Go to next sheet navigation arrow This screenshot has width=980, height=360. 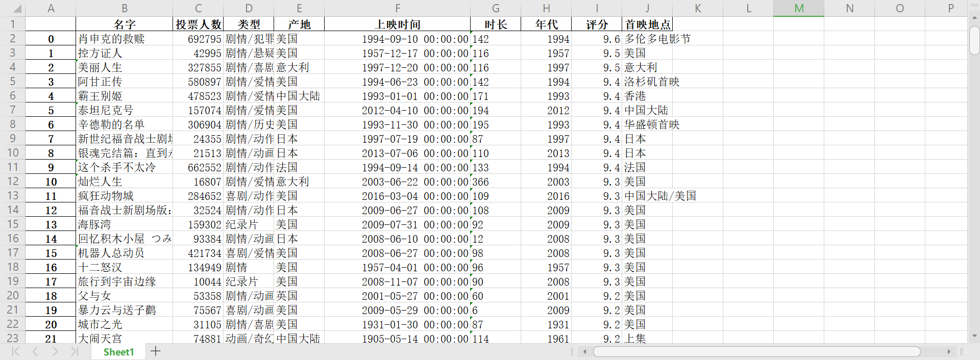click(x=55, y=351)
